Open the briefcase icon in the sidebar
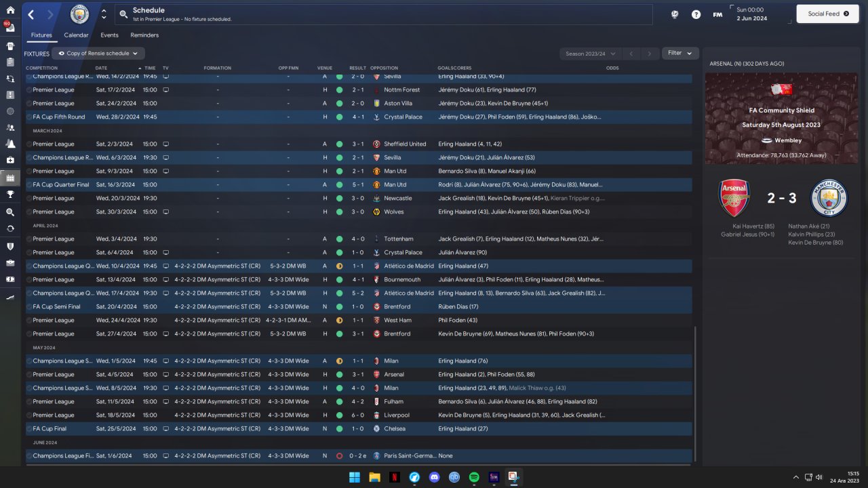This screenshot has height=488, width=868. coord(10,262)
